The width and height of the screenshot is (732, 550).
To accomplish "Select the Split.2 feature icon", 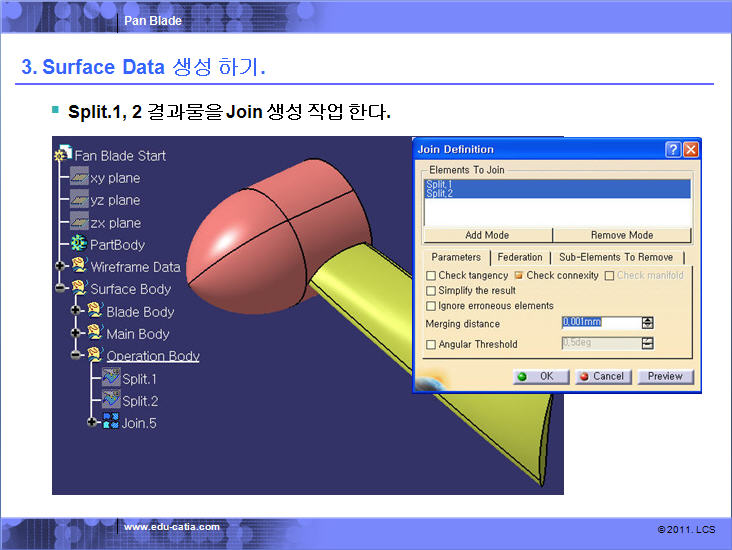I will click(110, 400).
